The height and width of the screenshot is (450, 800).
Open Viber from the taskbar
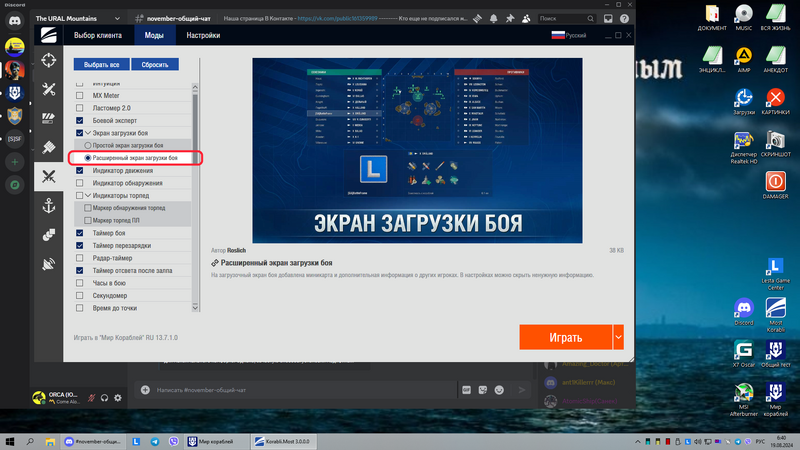click(173, 441)
